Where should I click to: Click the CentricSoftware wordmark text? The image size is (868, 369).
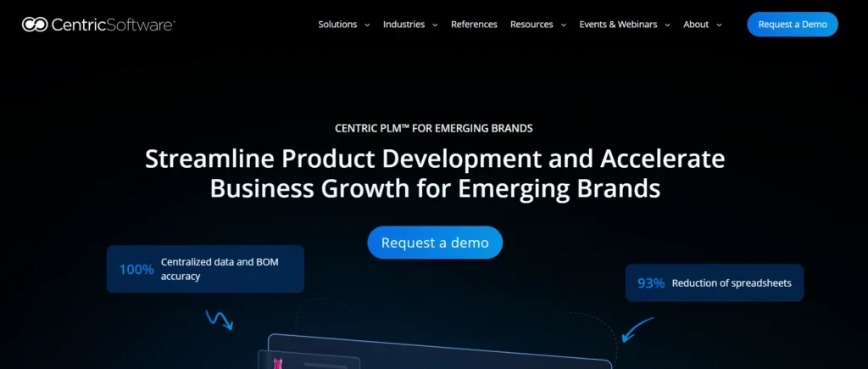pyautogui.click(x=113, y=25)
